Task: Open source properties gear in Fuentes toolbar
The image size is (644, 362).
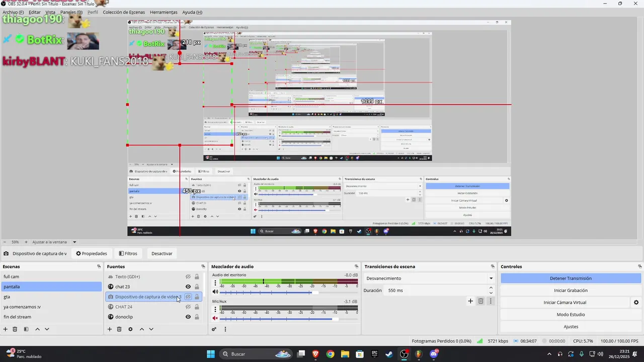Action: pyautogui.click(x=130, y=329)
